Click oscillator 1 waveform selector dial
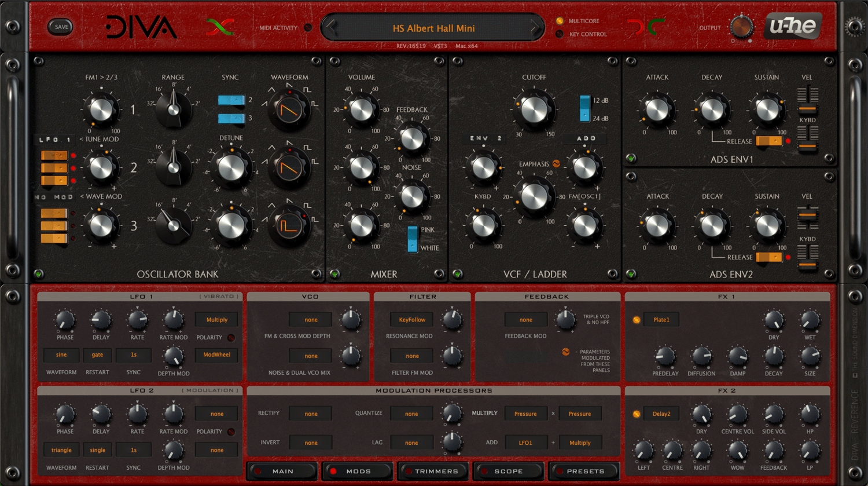 click(289, 109)
